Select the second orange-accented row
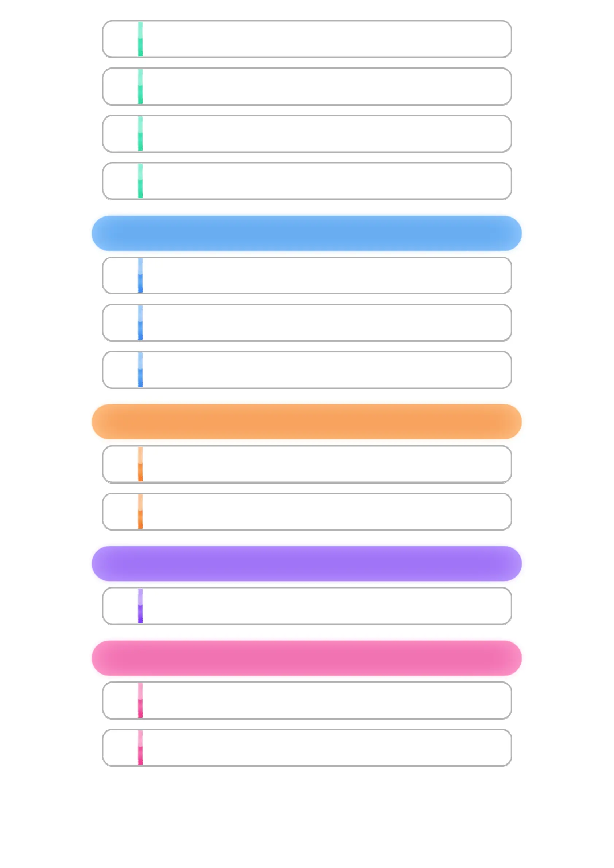Screen dimensions: 614x868 [307, 512]
